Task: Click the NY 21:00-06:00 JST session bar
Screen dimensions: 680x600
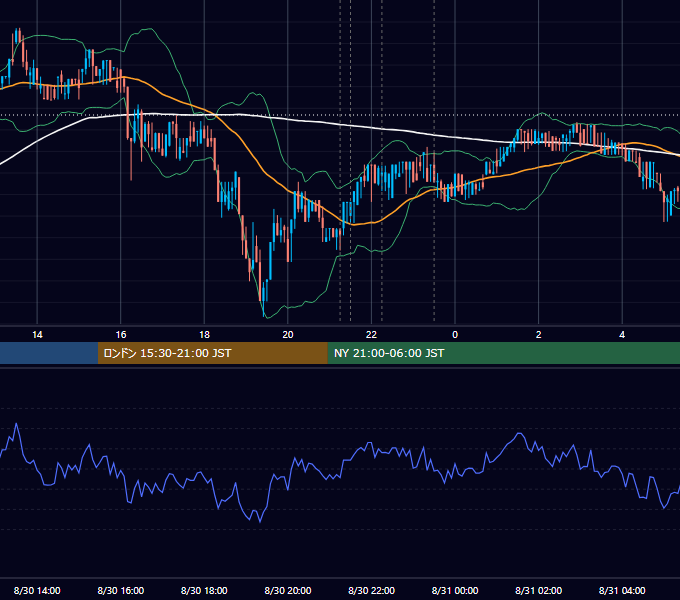Action: click(503, 353)
